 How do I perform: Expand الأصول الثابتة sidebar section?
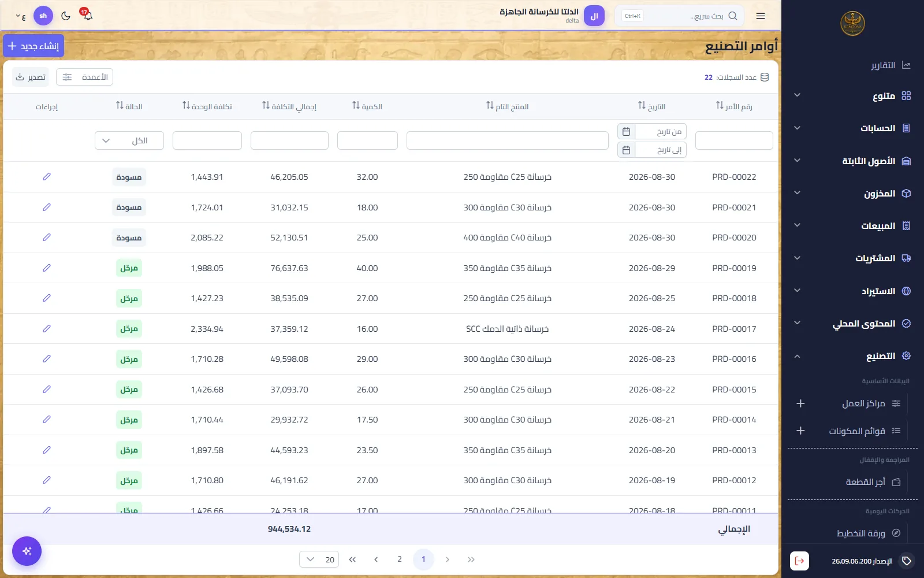point(852,161)
